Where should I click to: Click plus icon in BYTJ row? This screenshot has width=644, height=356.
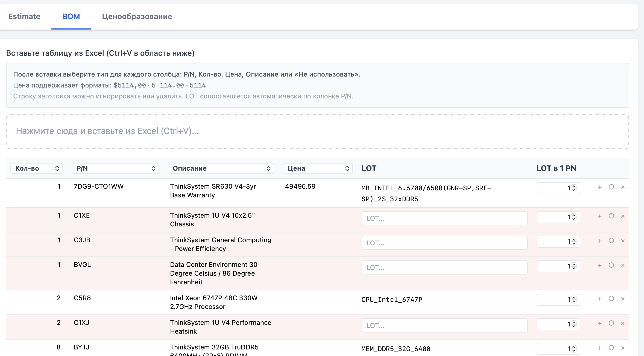pos(600,348)
